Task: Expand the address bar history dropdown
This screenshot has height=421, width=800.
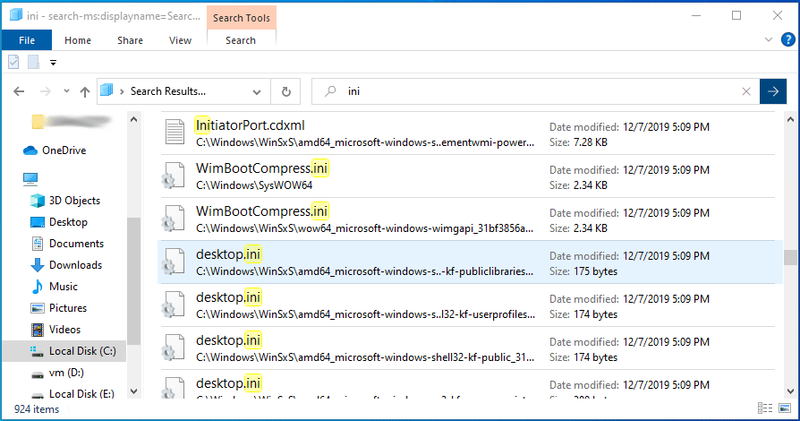Action: tap(257, 92)
